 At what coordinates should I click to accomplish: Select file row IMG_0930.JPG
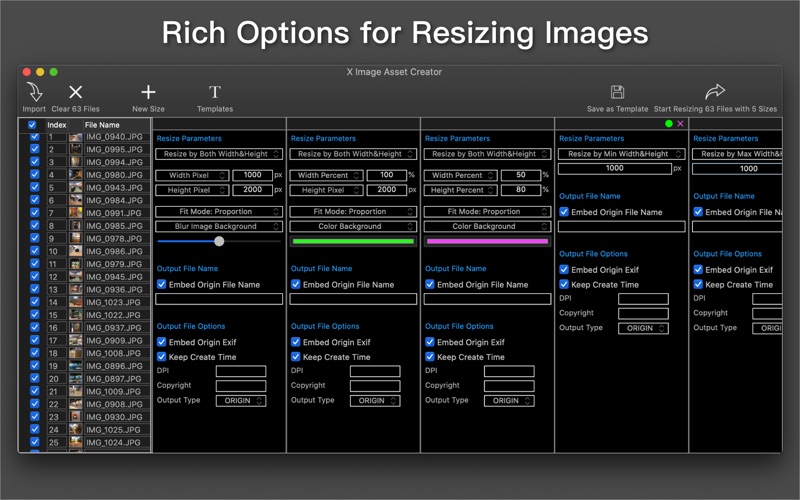[x=85, y=417]
